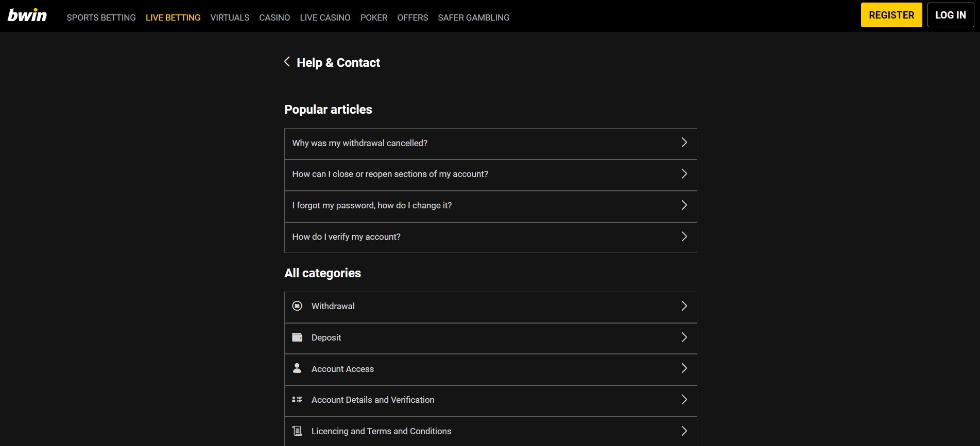Image resolution: width=980 pixels, height=446 pixels.
Task: Expand chevron for forgot password article
Action: tap(684, 205)
